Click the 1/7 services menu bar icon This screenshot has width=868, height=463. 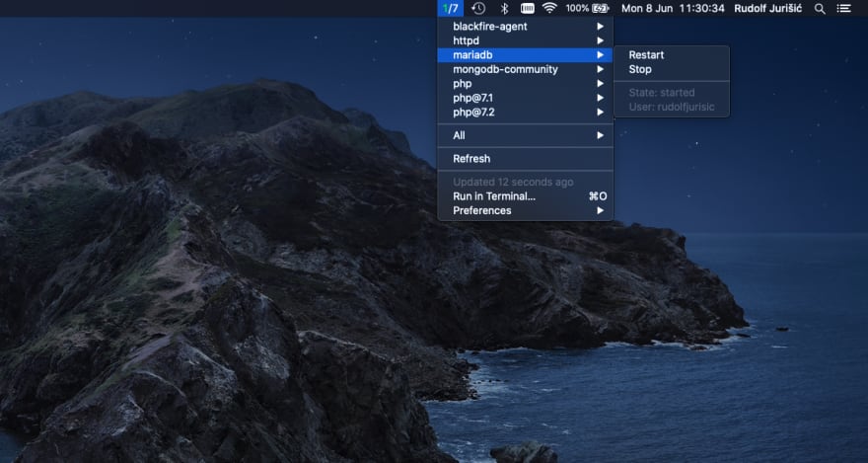(x=450, y=8)
